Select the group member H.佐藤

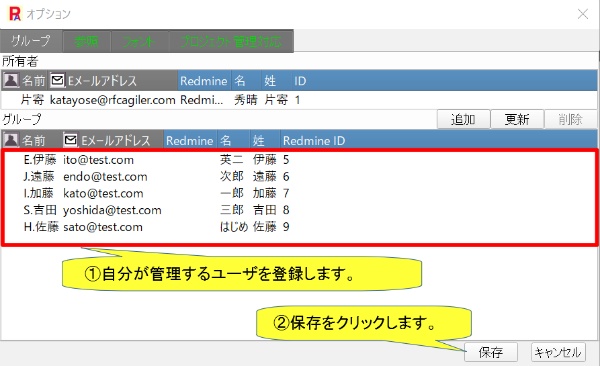click(x=41, y=227)
